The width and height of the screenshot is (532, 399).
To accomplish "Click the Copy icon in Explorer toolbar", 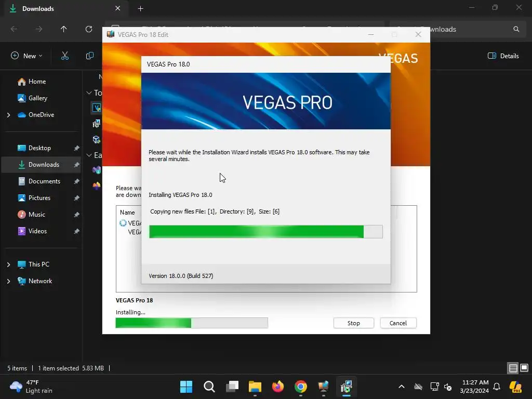I will (89, 56).
